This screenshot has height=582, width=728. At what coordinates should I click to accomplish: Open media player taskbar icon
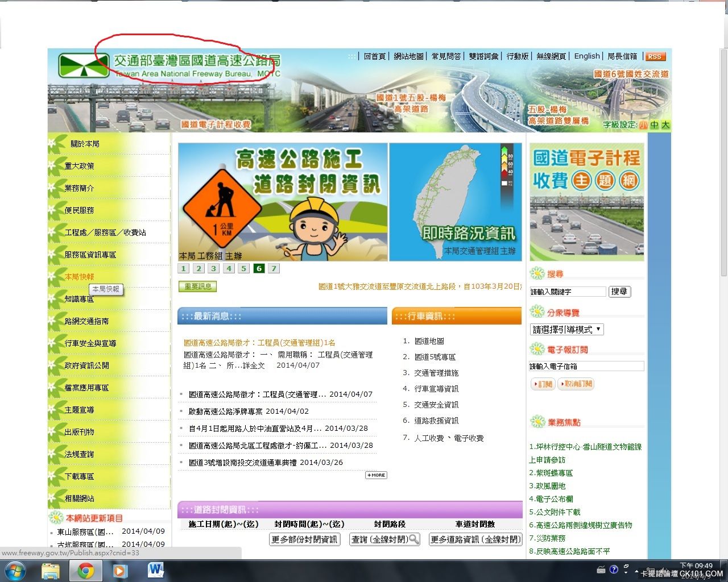point(120,571)
